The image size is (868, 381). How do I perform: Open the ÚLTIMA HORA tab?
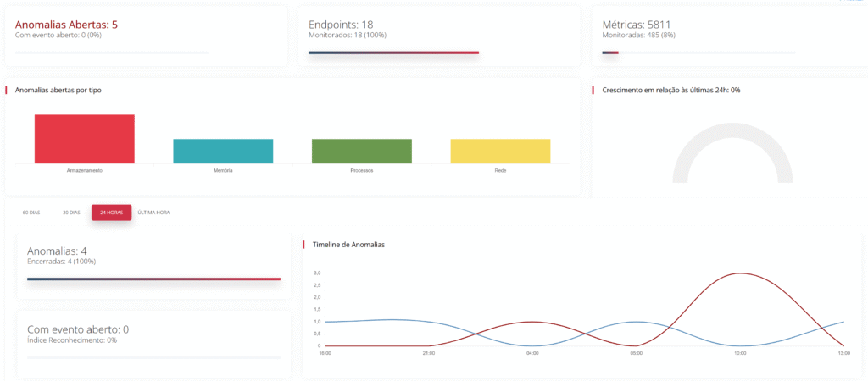[x=153, y=213]
